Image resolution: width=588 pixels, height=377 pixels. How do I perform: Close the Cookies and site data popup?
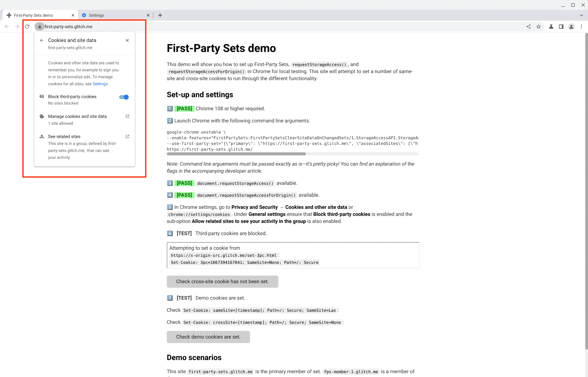click(127, 40)
